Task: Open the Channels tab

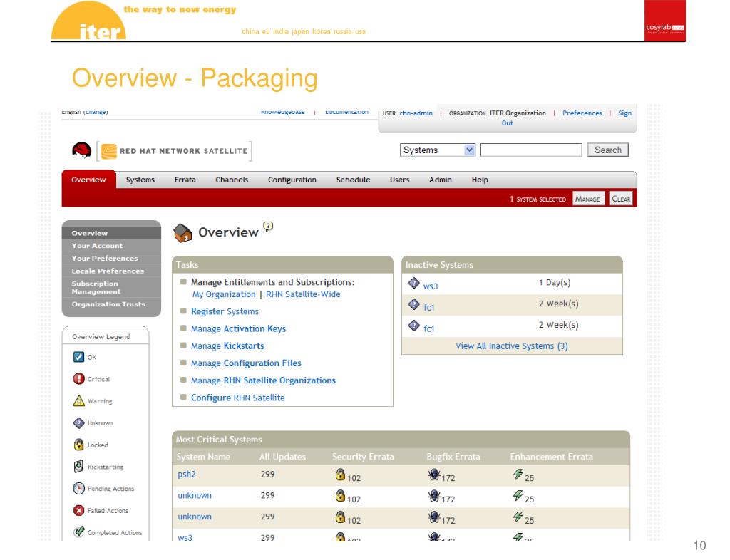Action: 232,180
